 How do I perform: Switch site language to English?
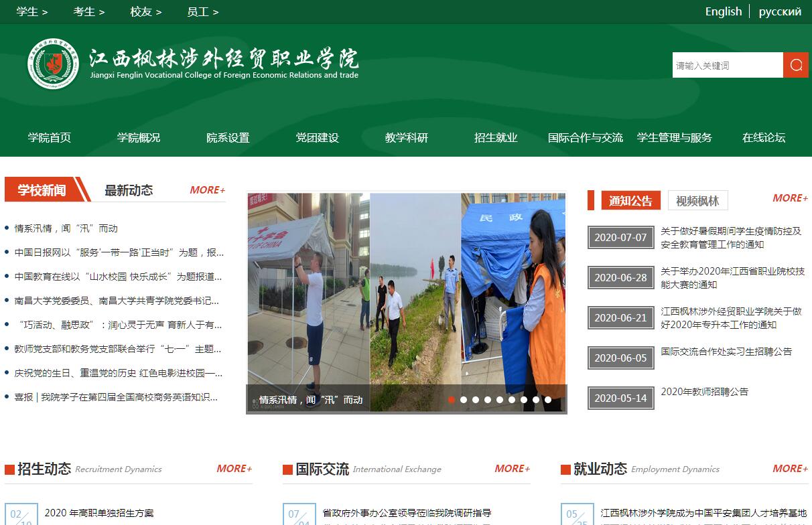[x=723, y=11]
